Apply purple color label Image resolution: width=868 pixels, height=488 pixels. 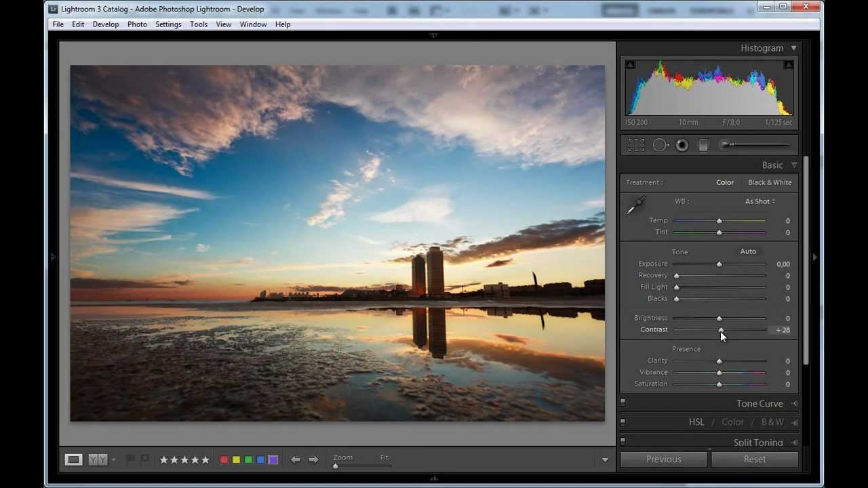(273, 460)
